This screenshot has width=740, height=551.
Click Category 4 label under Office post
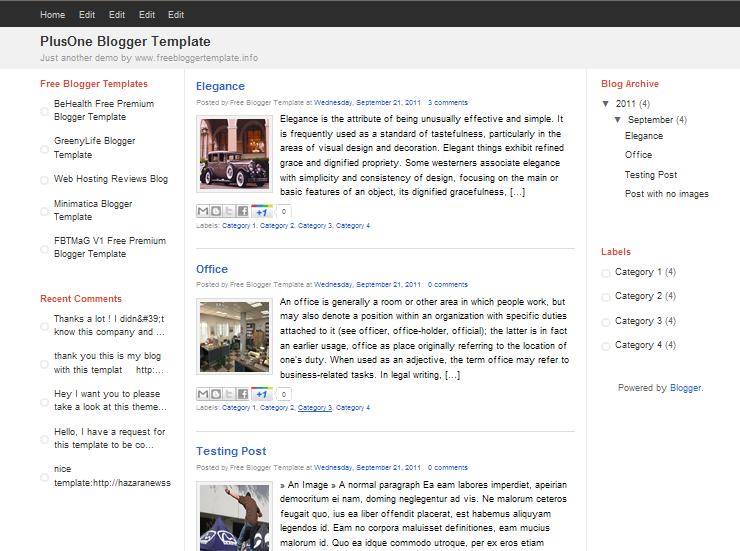[x=353, y=408]
